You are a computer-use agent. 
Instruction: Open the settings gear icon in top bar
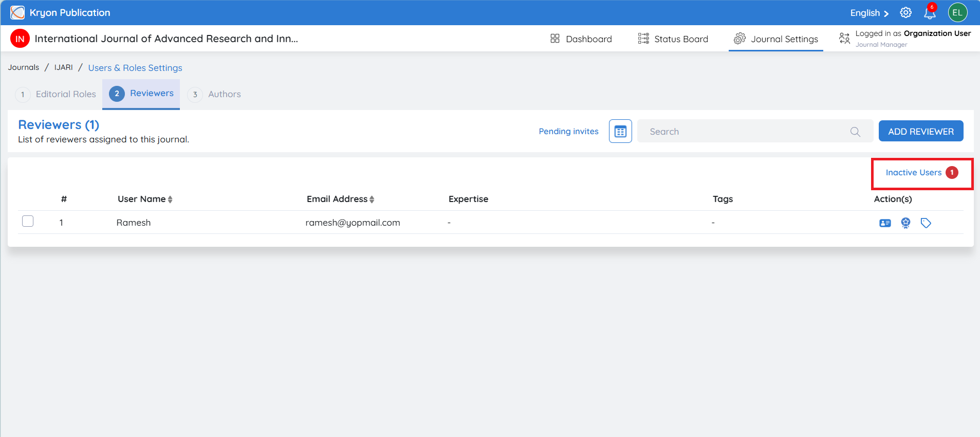(x=906, y=12)
